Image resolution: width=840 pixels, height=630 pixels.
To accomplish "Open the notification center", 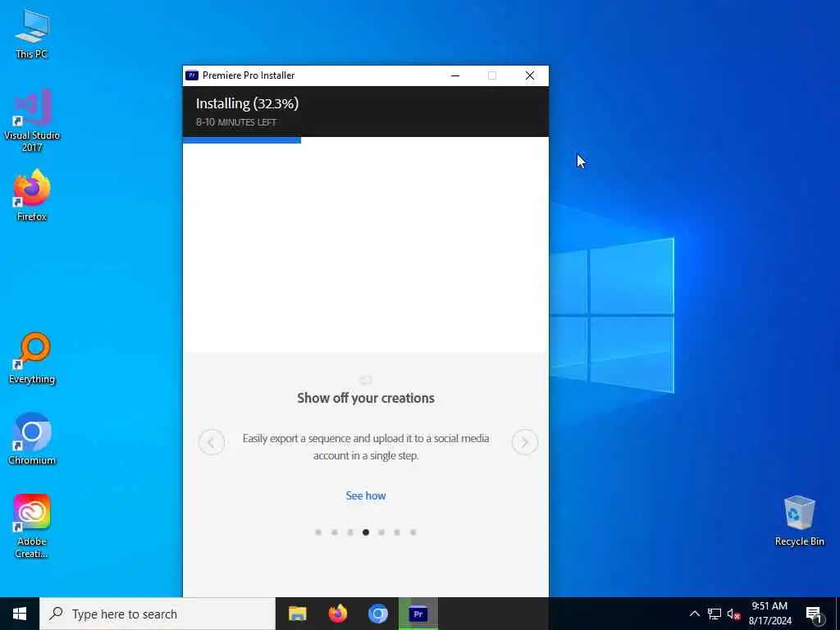I will pyautogui.click(x=814, y=614).
